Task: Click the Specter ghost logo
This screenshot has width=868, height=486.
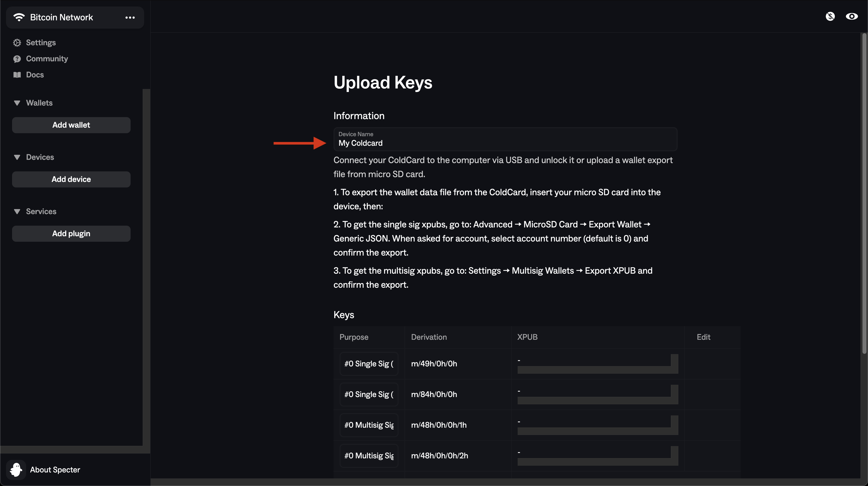Action: pos(16,469)
